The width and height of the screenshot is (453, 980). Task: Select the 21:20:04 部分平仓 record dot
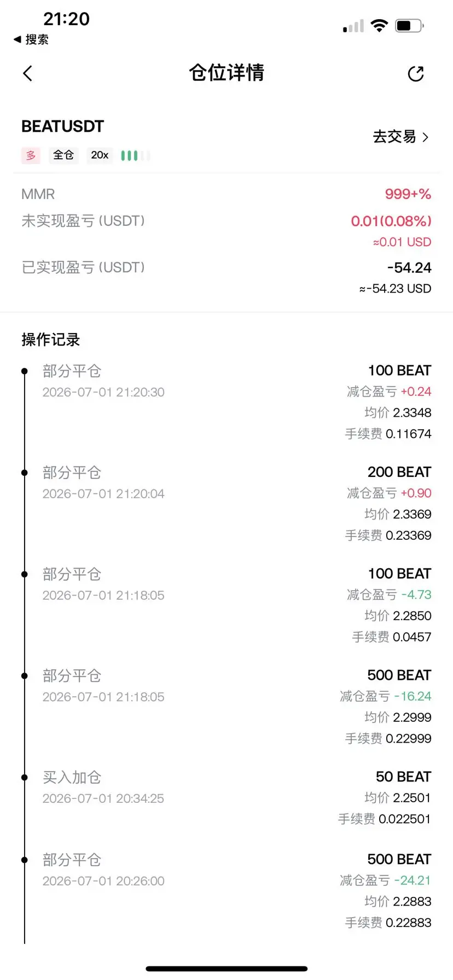click(24, 472)
